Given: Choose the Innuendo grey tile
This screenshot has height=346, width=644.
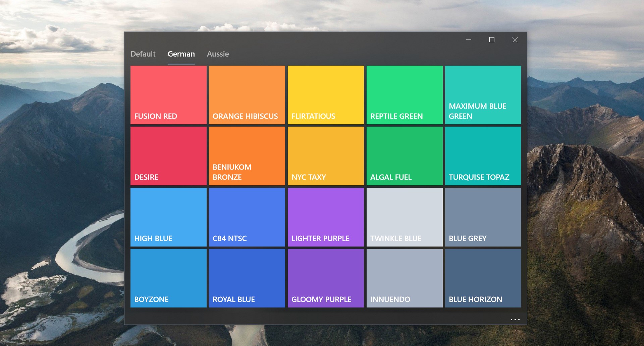Looking at the screenshot, I should click(x=405, y=278).
